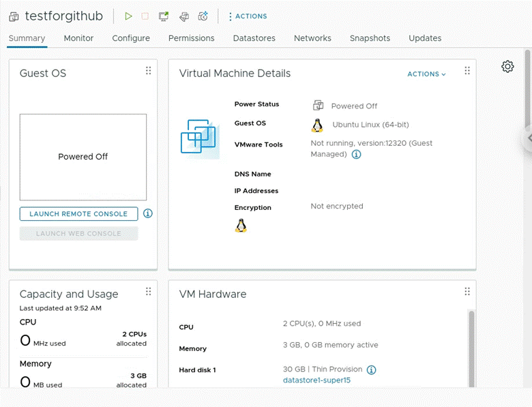Click LAUNCH REMOTE CONSOLE button

pos(78,213)
